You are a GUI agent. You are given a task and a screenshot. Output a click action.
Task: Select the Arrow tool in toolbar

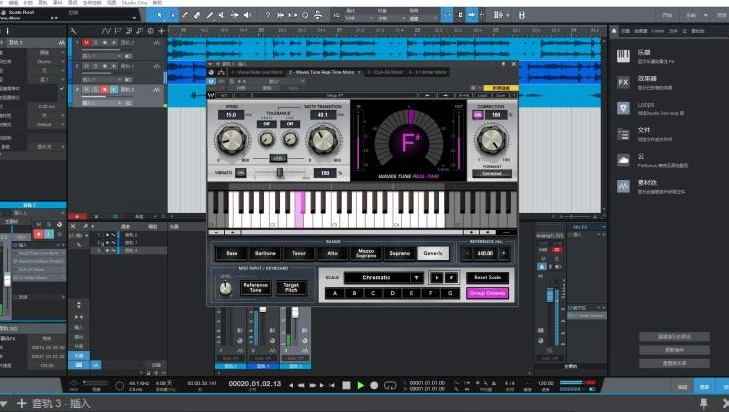coord(160,15)
